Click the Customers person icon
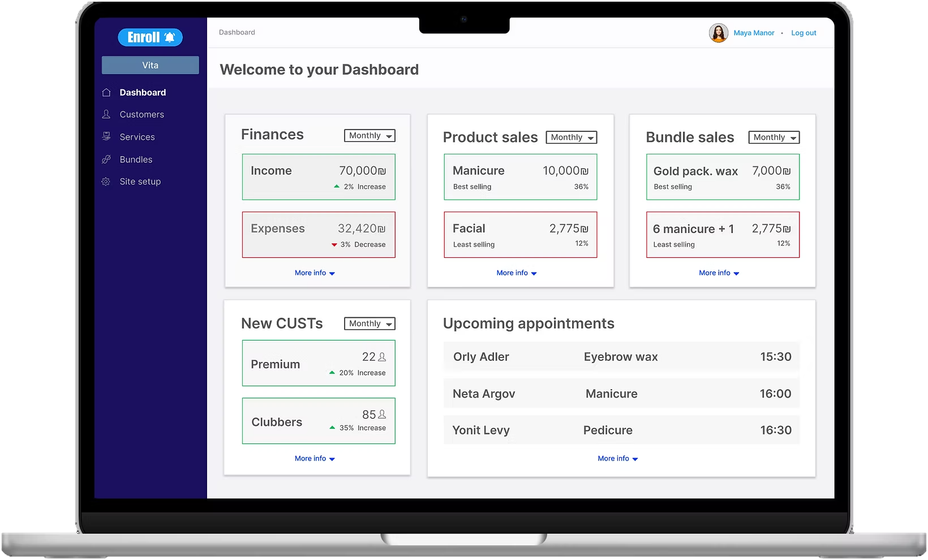928x560 pixels. (106, 114)
